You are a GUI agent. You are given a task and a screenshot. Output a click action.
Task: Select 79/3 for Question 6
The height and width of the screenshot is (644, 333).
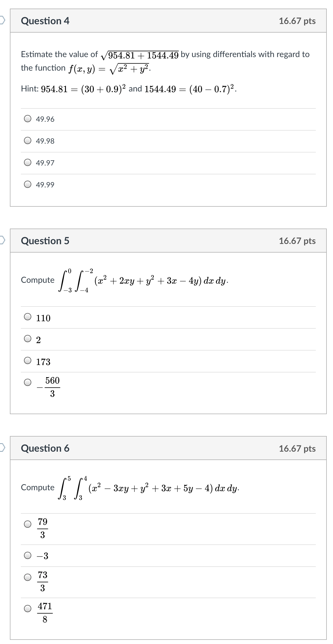pos(28,524)
